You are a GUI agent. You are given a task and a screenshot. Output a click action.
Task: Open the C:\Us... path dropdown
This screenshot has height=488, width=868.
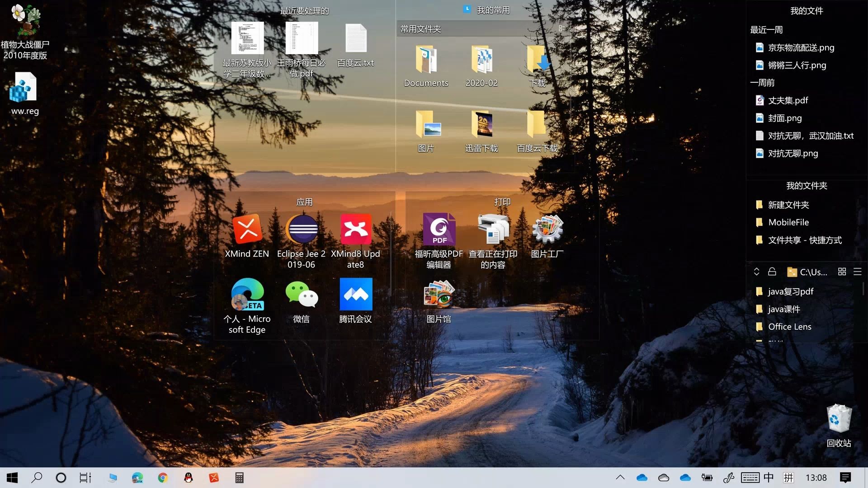coord(807,272)
